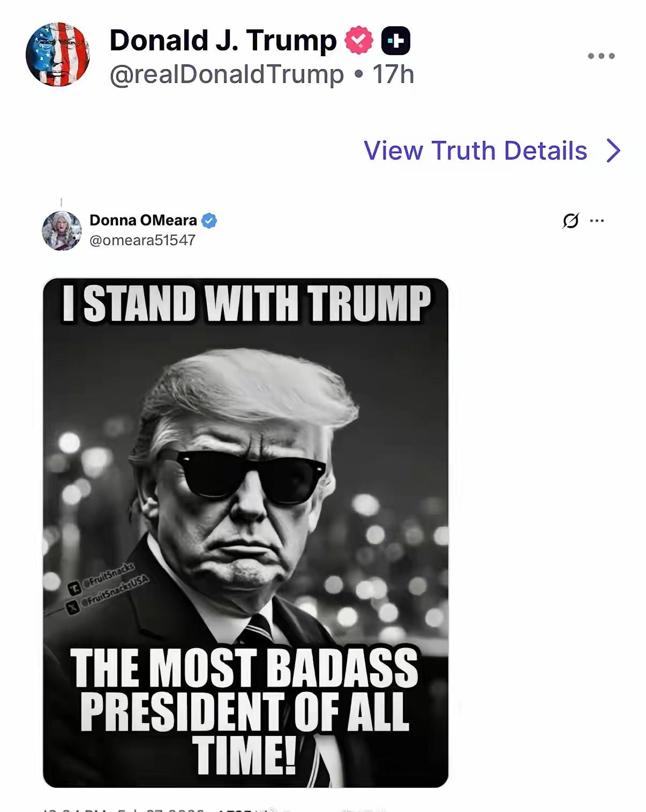This screenshot has height=812, width=646.
Task: Open the top-right three-dot post options menu
Action: coord(601,56)
